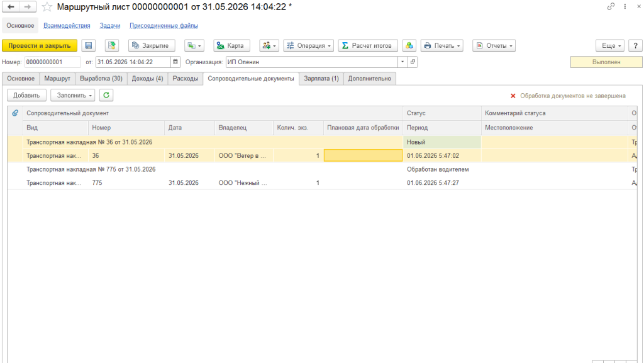Open the Карта map button
Image resolution: width=644 pixels, height=363 pixels.
[231, 45]
